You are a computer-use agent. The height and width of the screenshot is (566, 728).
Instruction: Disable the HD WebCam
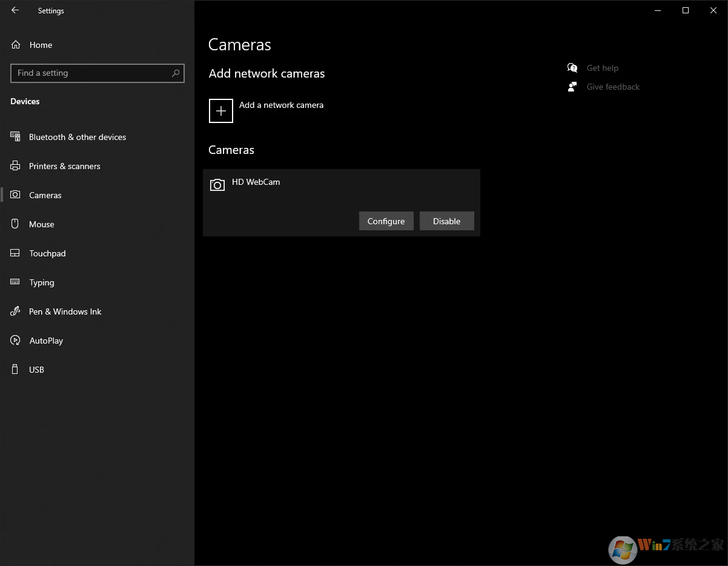pos(446,221)
